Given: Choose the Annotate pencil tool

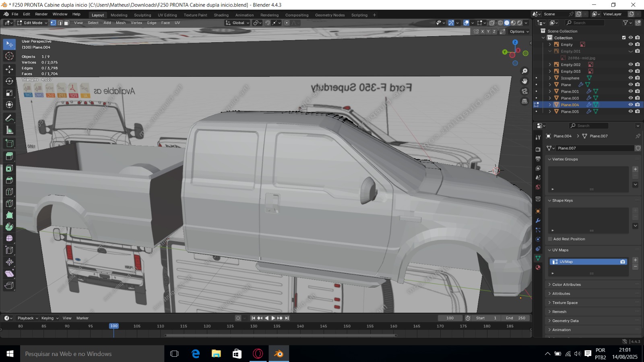Looking at the screenshot, I should pos(9,118).
